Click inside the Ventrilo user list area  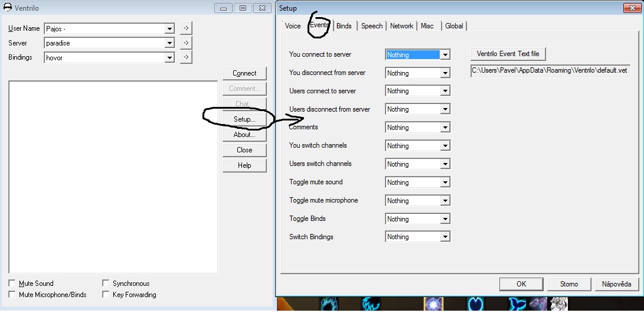(113, 177)
